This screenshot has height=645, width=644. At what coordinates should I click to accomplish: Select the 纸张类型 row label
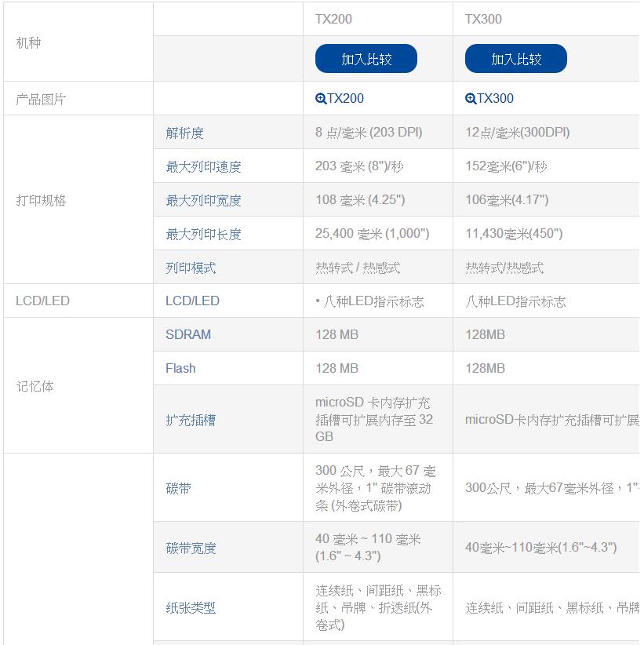[x=191, y=607]
